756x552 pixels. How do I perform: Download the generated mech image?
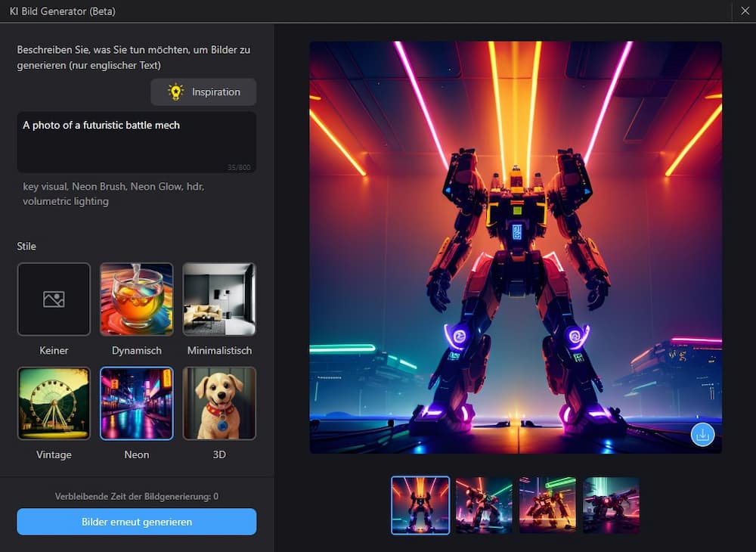point(702,434)
